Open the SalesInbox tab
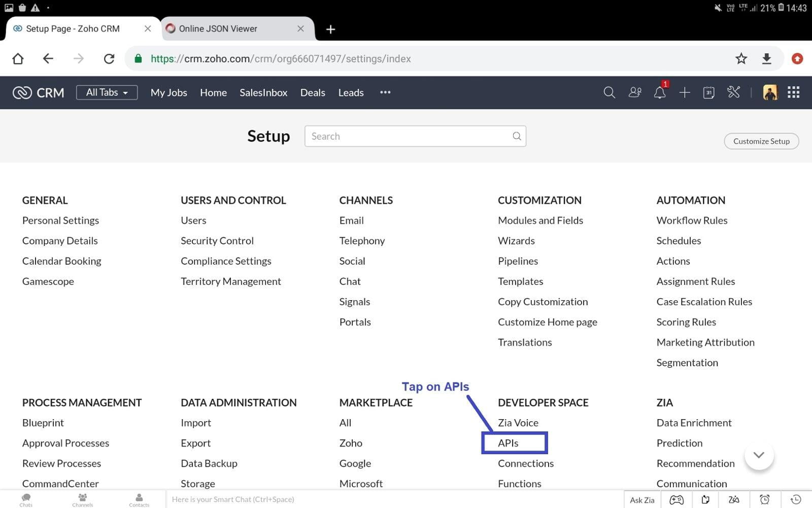This screenshot has width=812, height=508. click(x=263, y=92)
